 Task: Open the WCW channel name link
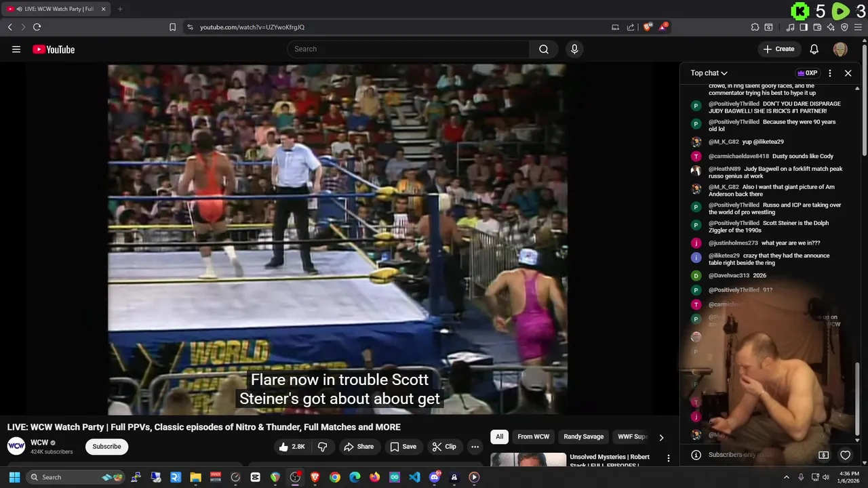coord(39,443)
